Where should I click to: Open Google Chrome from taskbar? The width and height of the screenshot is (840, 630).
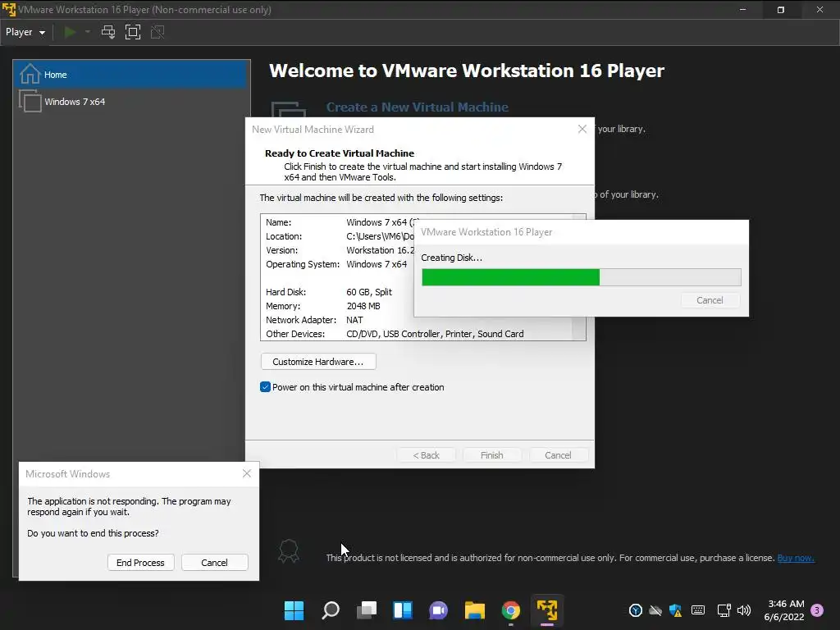tap(510, 610)
